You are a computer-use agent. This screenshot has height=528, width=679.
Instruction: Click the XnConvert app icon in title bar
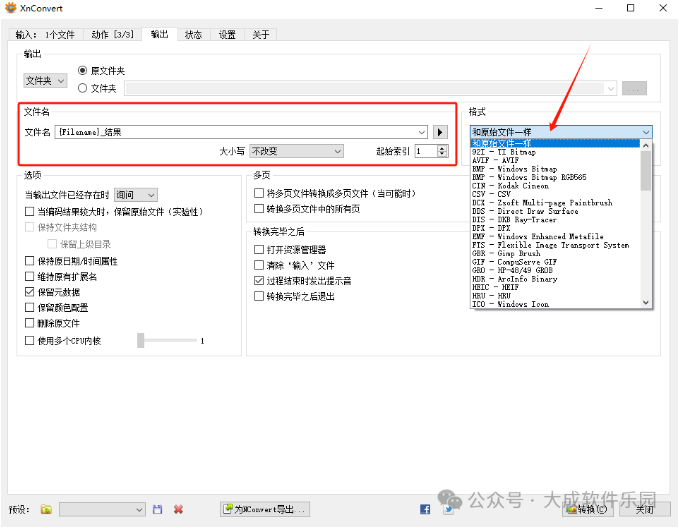[x=12, y=8]
